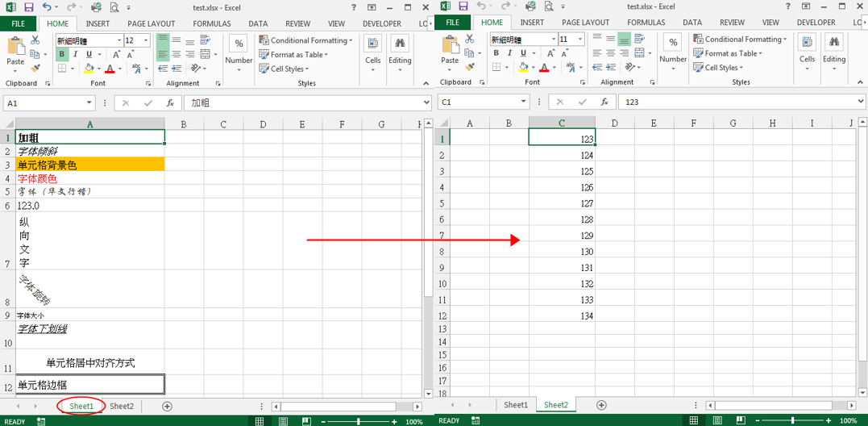Image resolution: width=868 pixels, height=426 pixels.
Task: Click cell containing 130 in right window
Action: [562, 252]
